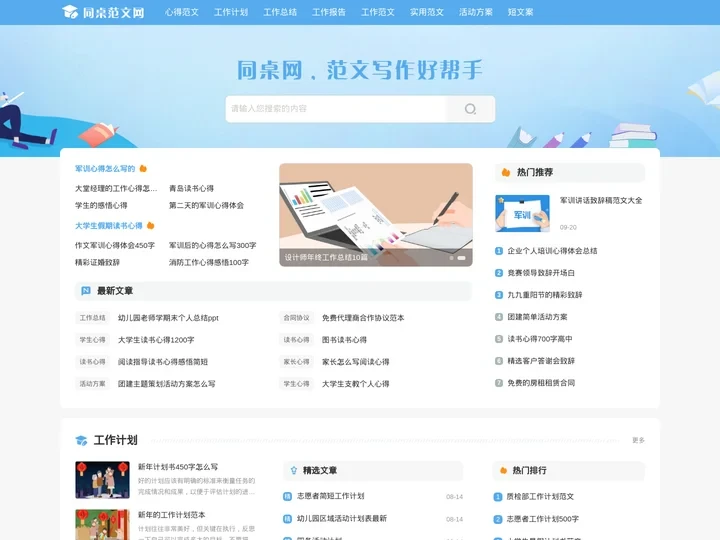Open thumbnail for 新年计划书450字怎么写
The width and height of the screenshot is (720, 540).
pos(102,480)
